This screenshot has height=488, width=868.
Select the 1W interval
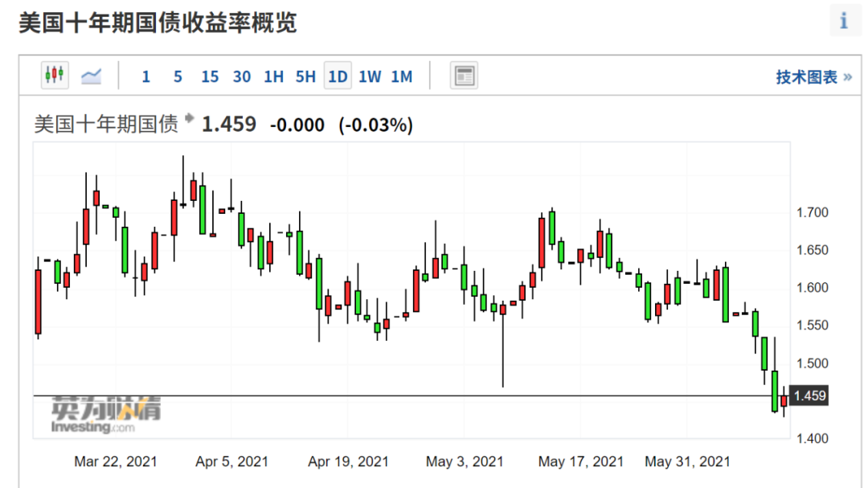click(x=370, y=76)
